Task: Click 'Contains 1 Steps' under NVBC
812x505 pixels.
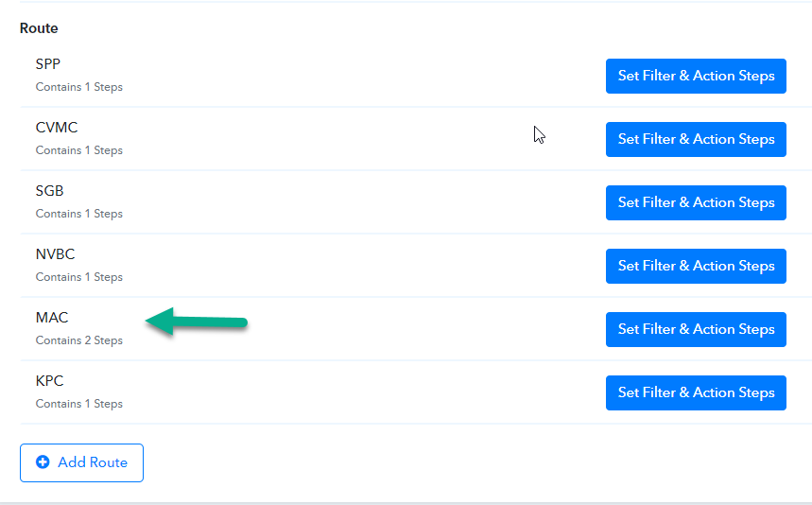Action: pyautogui.click(x=79, y=277)
